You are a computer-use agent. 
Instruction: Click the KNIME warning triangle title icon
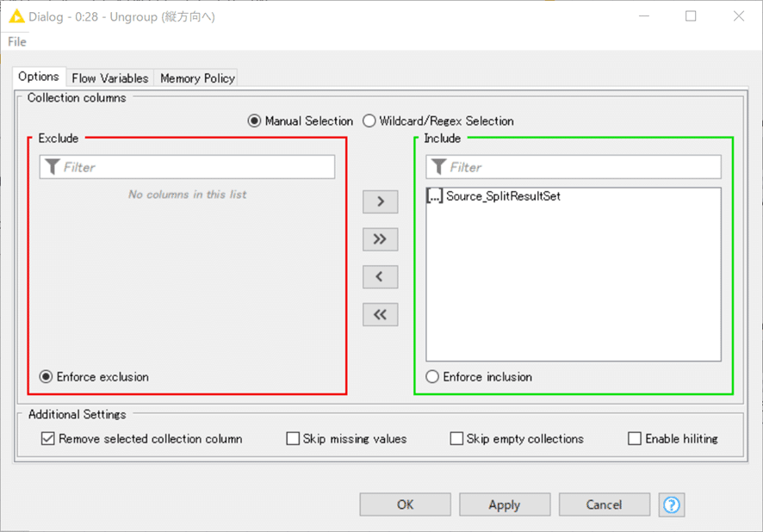click(x=16, y=16)
